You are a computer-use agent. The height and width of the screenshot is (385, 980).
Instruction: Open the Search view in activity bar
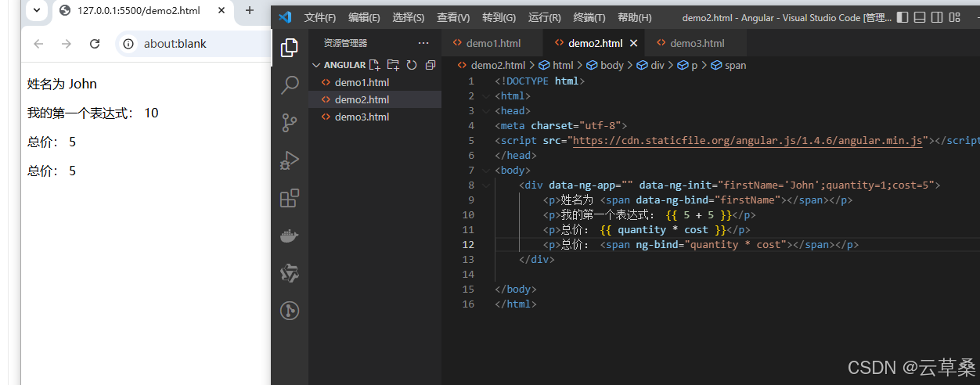pyautogui.click(x=290, y=85)
